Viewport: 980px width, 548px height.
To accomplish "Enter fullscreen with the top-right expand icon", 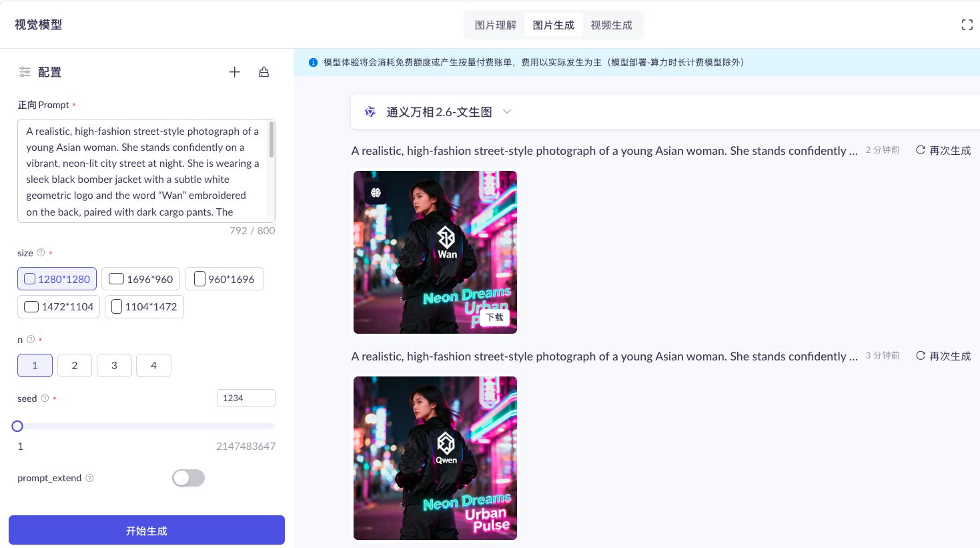I will point(967,25).
